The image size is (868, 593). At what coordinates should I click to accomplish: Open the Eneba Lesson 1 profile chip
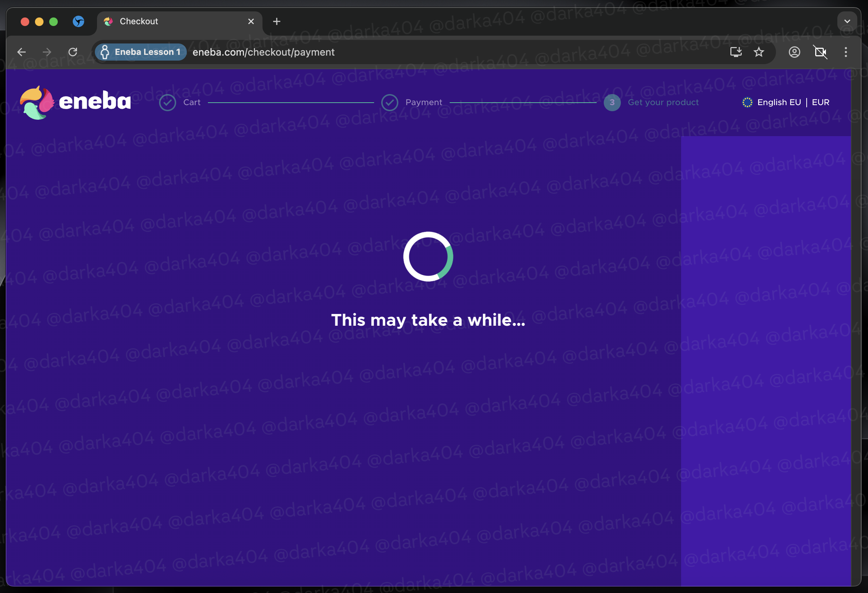tap(141, 52)
